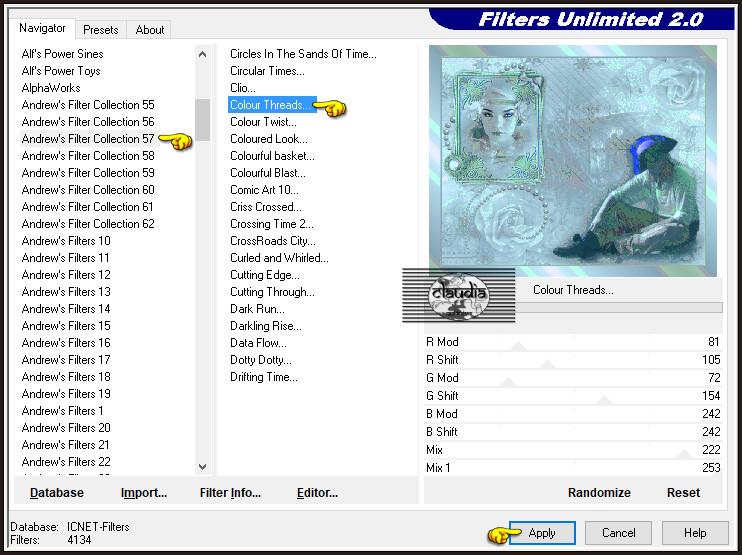742x555 pixels.
Task: Select the Drifting Time... filter
Action: coord(264,378)
